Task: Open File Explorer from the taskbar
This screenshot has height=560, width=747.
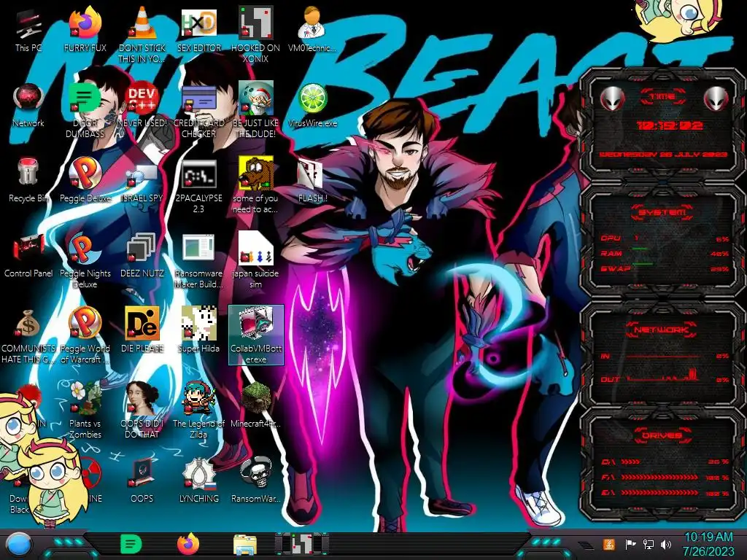Action: (x=245, y=545)
